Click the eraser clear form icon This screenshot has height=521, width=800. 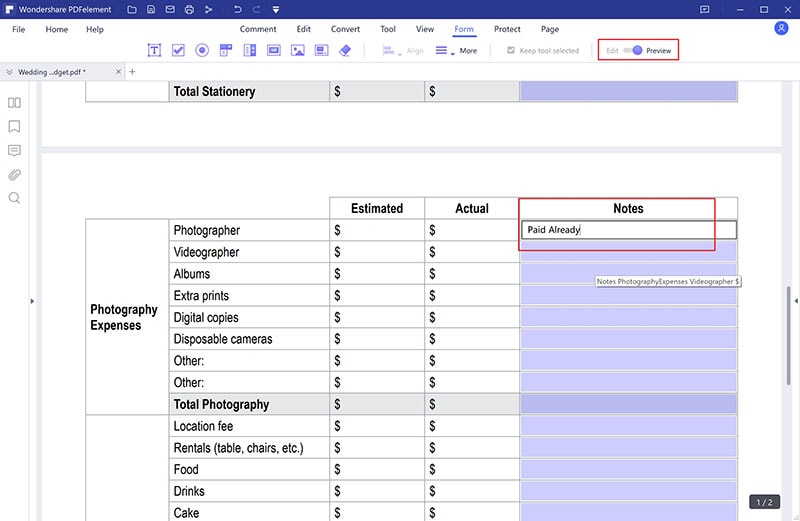(345, 50)
